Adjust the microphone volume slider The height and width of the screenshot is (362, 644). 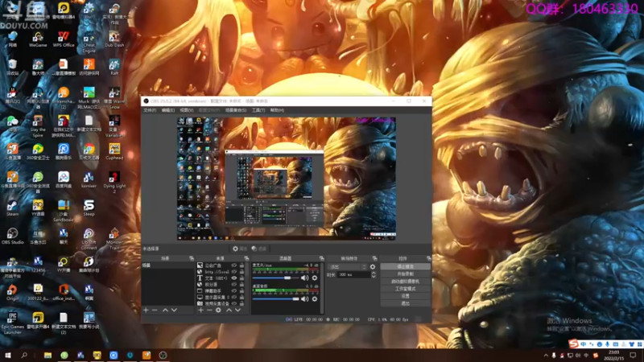point(275,278)
